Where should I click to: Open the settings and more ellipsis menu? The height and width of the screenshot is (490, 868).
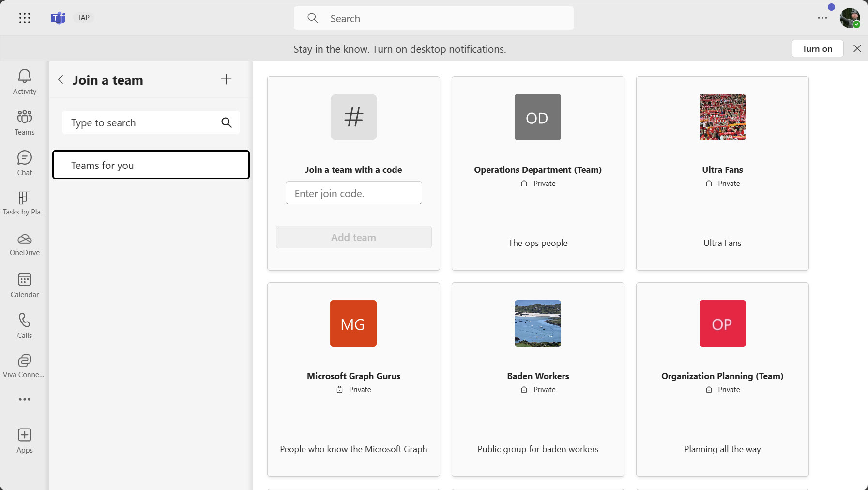tap(822, 18)
